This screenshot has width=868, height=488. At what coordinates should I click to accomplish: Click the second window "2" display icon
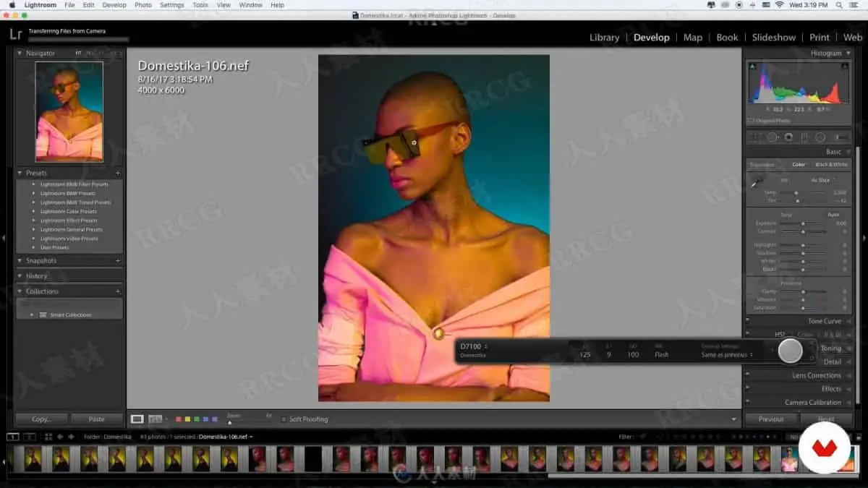tap(29, 437)
